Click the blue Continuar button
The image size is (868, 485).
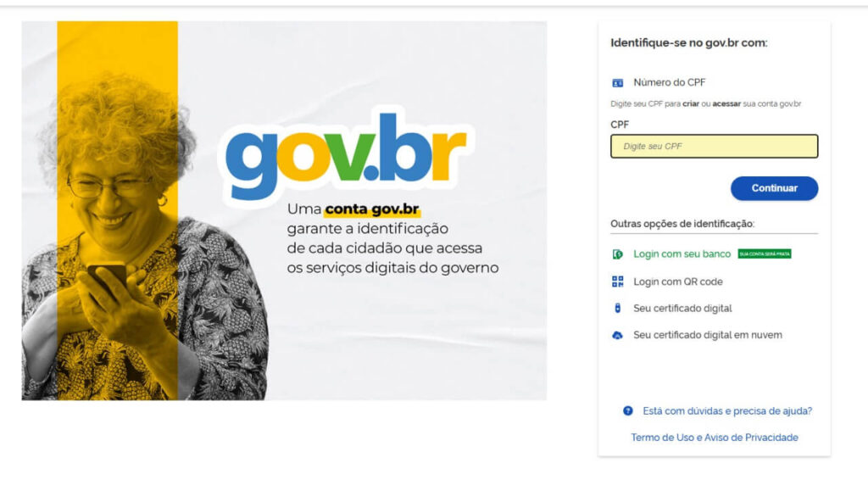(x=774, y=188)
